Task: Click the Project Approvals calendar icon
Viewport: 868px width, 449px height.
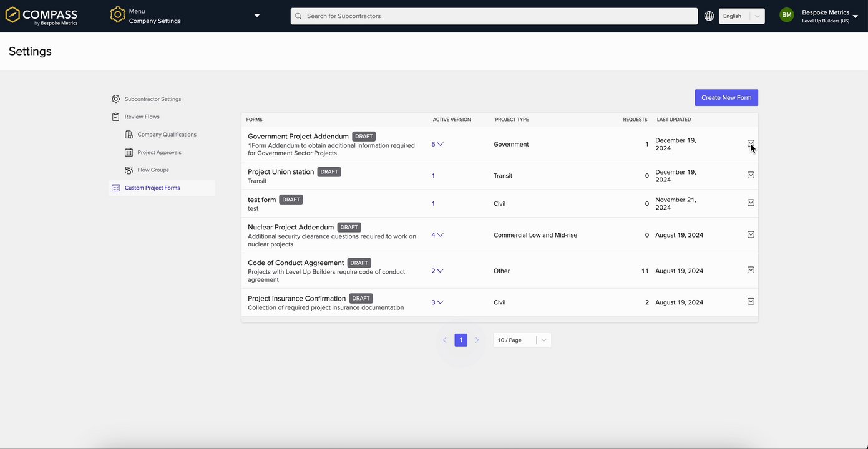Action: (x=129, y=152)
